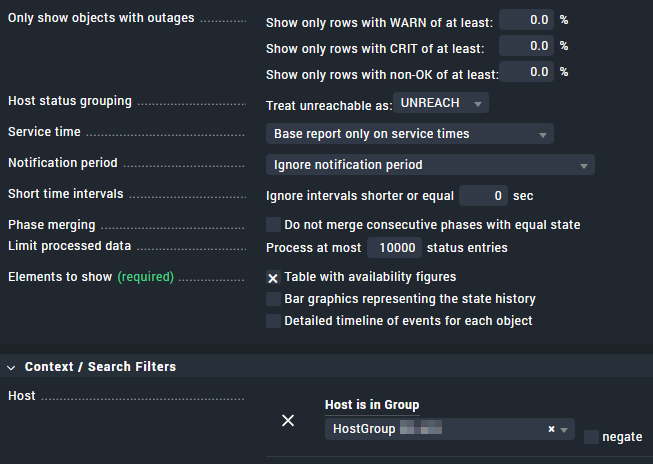Open the Base report only on service times dropdown
The width and height of the screenshot is (653, 464).
coord(410,134)
